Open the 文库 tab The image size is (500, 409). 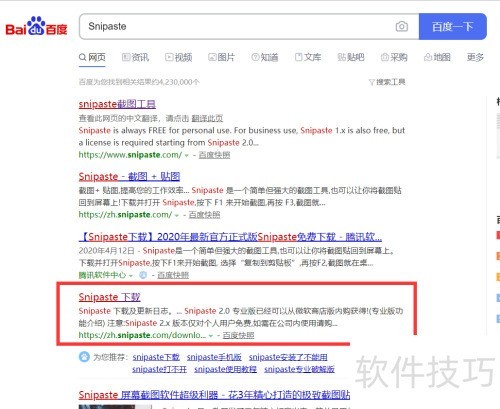coord(308,57)
